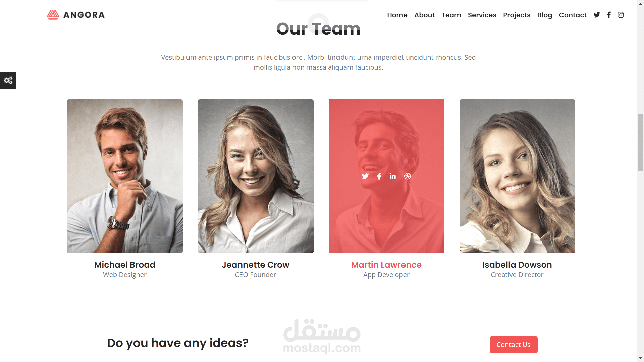Open the Services navigation item

[482, 15]
